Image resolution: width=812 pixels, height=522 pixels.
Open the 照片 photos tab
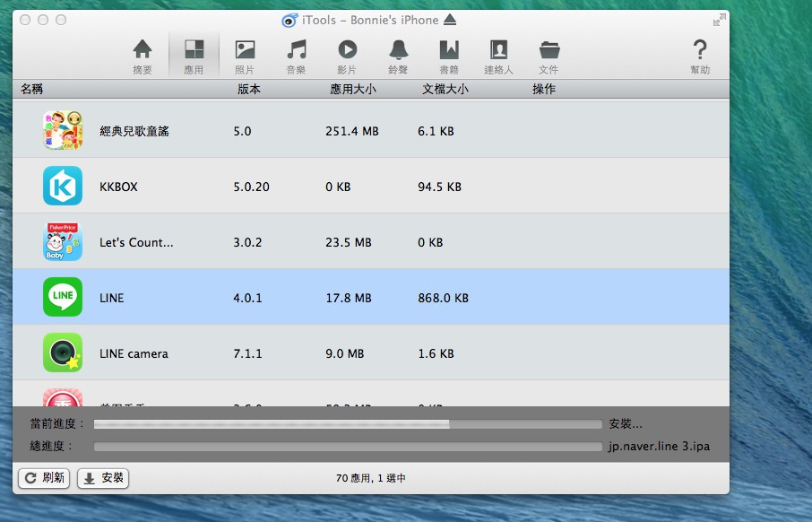click(245, 57)
